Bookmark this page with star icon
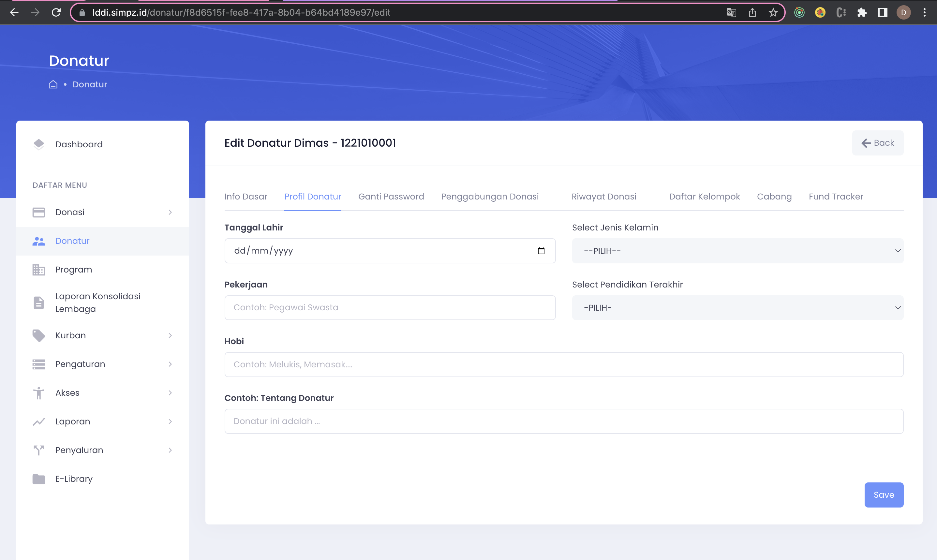937x560 pixels. [773, 12]
